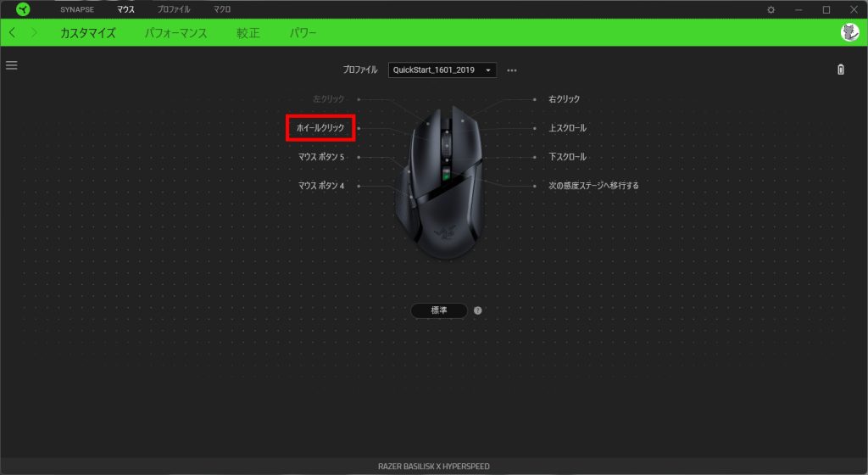Open the user avatar profile icon
Screen dimensions: 868x475
tap(849, 32)
